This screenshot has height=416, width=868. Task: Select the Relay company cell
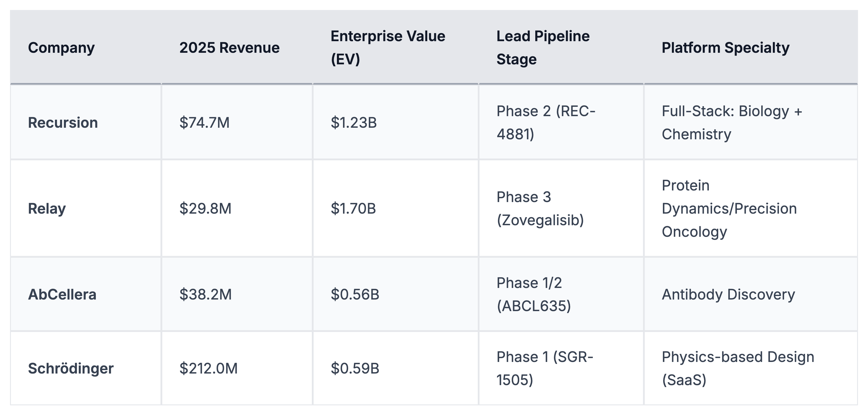(47, 208)
